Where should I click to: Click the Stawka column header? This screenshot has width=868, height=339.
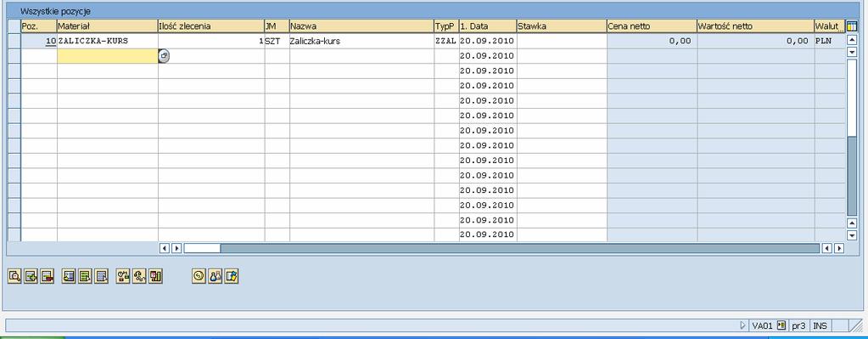(x=562, y=26)
